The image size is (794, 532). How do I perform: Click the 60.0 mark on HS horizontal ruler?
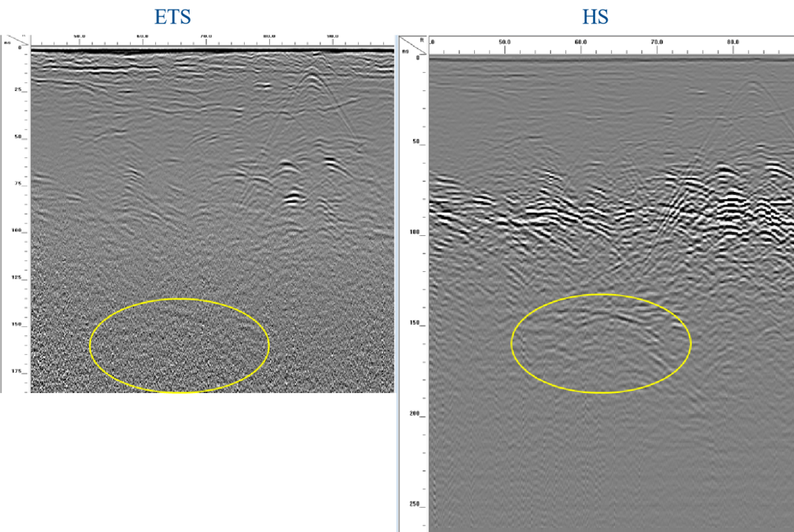[x=580, y=42]
